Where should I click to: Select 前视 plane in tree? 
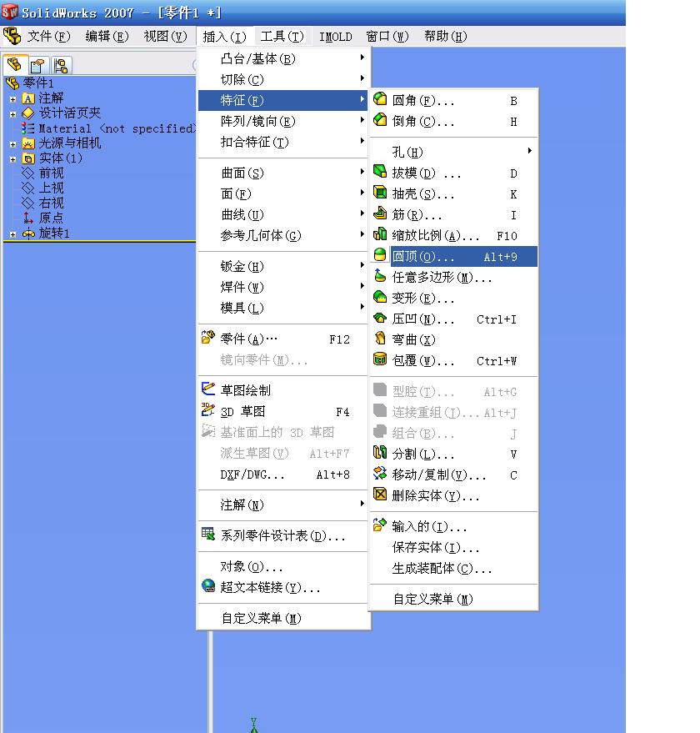52,173
